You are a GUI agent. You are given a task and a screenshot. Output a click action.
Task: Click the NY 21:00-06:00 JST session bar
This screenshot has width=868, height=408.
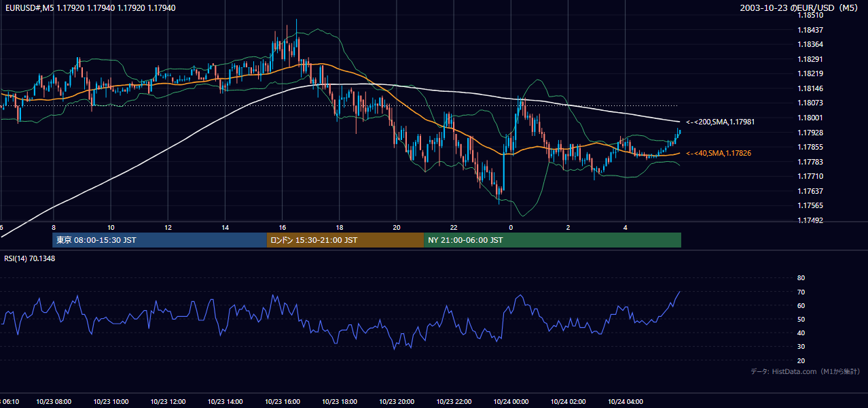tap(552, 240)
